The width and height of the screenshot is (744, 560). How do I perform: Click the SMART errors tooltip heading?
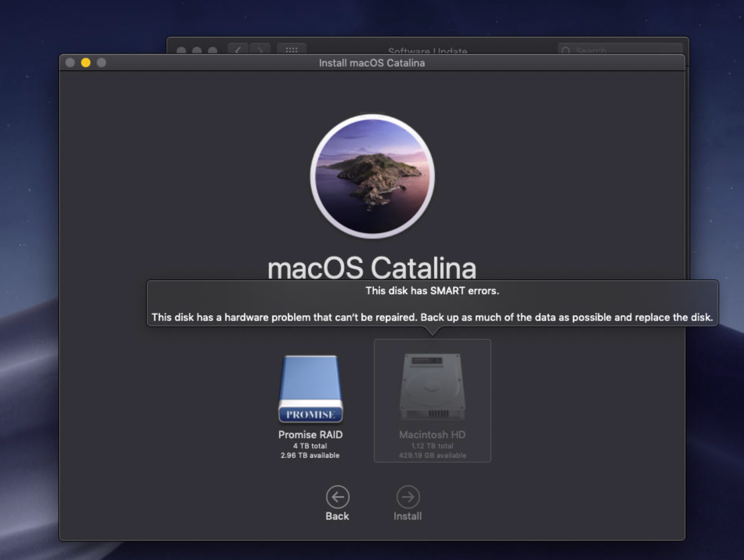pos(432,291)
